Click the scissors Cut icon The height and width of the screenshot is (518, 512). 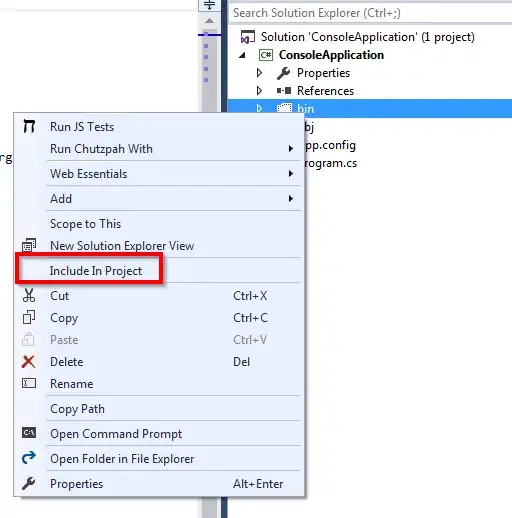point(29,295)
